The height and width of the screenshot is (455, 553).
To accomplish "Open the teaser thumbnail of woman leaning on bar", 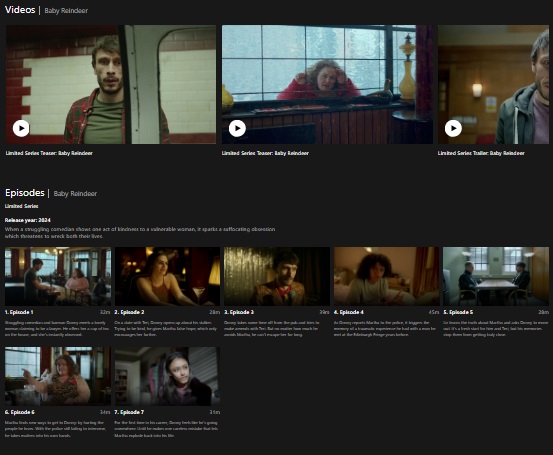I will (x=327, y=84).
